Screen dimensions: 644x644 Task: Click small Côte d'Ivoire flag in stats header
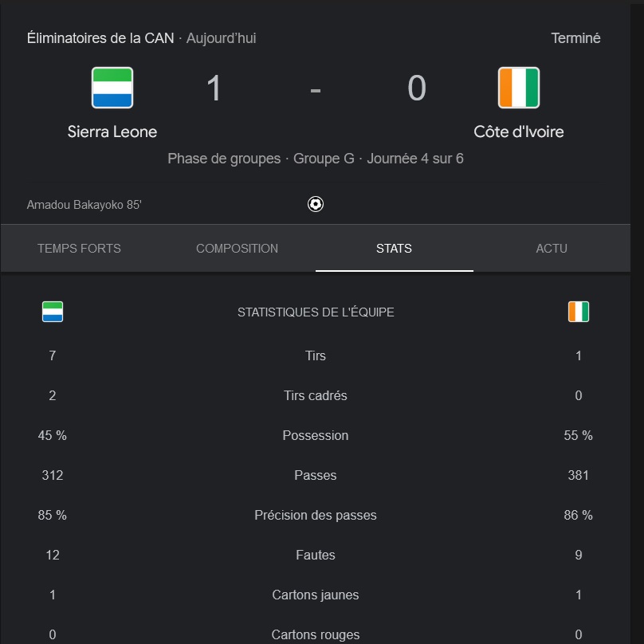pos(579,312)
